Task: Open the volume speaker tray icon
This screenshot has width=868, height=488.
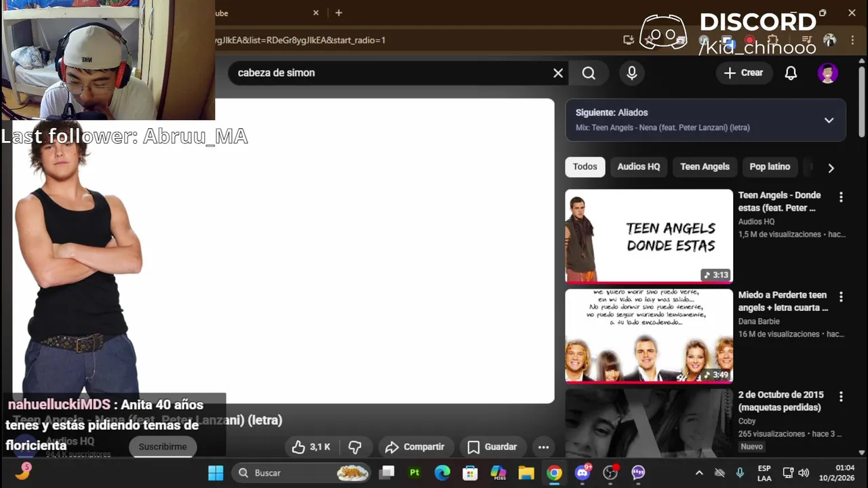Action: [x=804, y=472]
